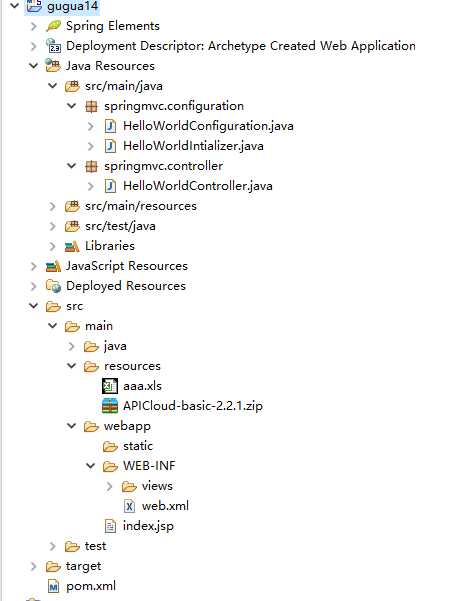Click the HelloWorldConfiguration.java file icon

(110, 126)
